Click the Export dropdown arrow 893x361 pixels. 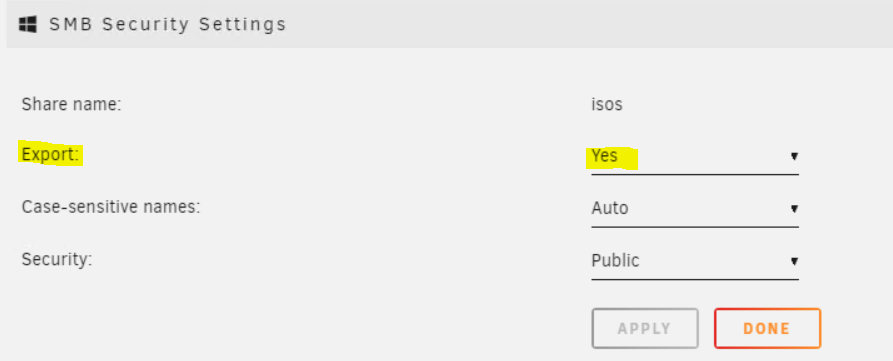tap(794, 156)
